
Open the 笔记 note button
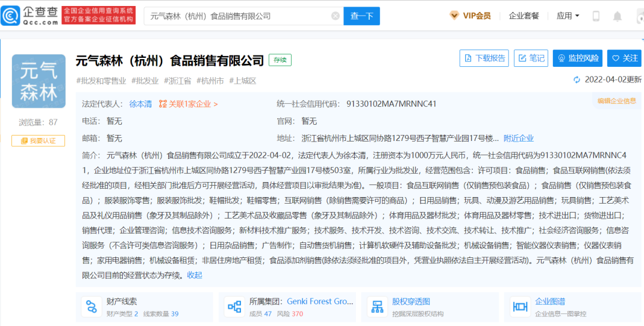531,58
